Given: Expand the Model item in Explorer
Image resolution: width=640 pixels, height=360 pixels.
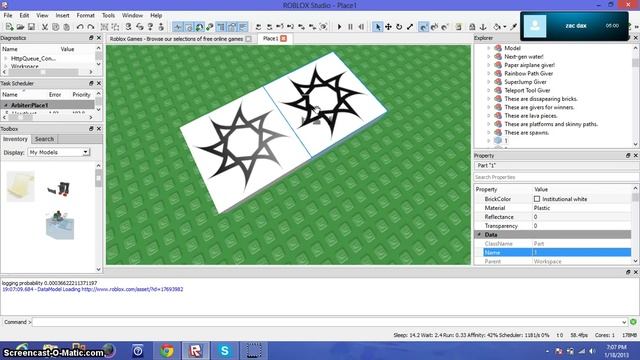Looking at the screenshot, I should 489,48.
